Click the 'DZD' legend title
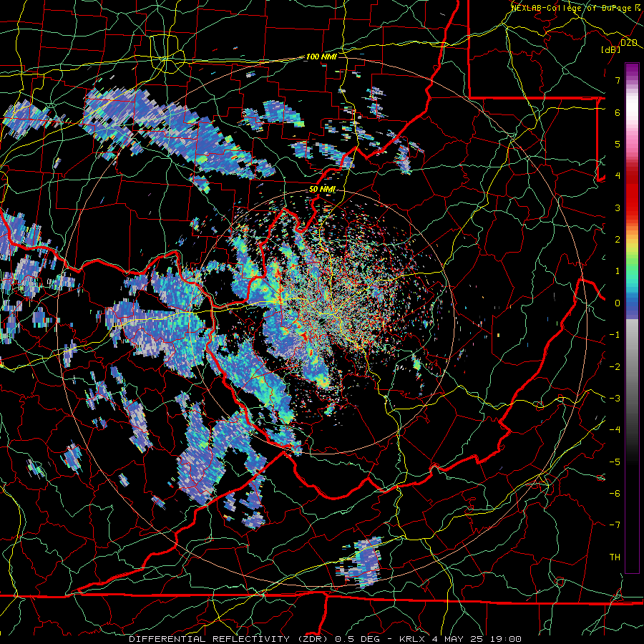The image size is (644, 644). pyautogui.click(x=629, y=43)
